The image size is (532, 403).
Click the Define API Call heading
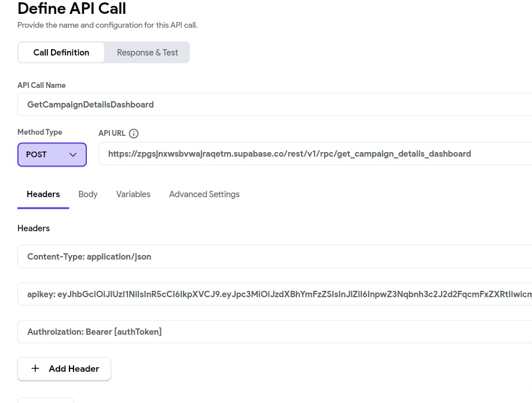pyautogui.click(x=72, y=9)
